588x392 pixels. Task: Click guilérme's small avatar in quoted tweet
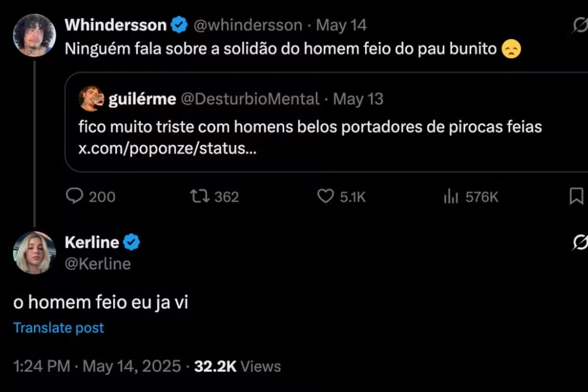pos(91,99)
